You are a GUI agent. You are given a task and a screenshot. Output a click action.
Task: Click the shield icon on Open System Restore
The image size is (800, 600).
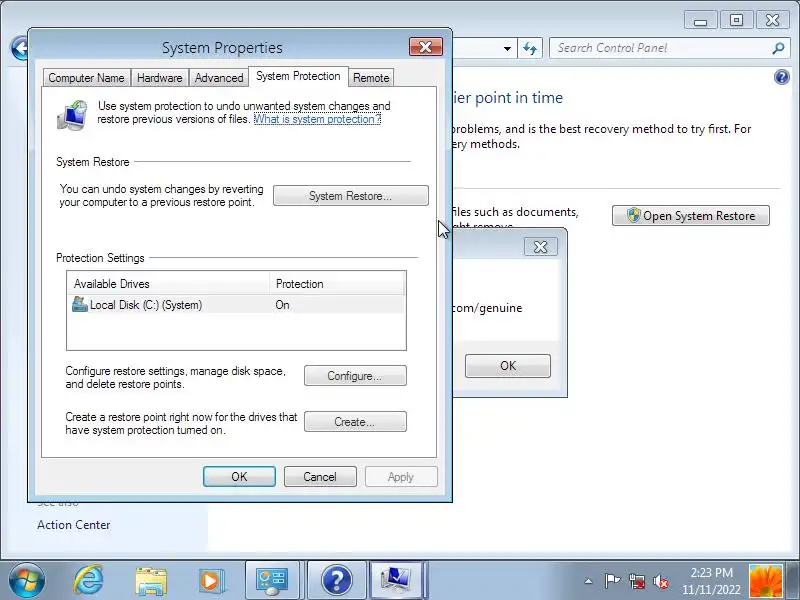[634, 215]
